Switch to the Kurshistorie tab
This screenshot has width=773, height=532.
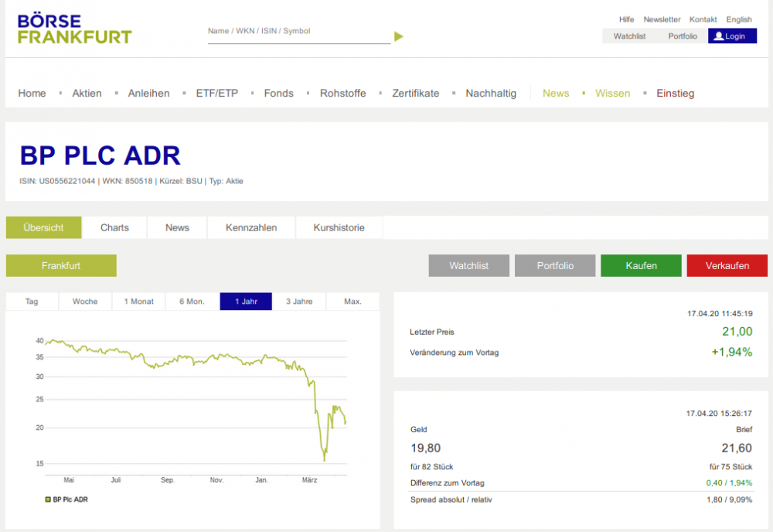(x=339, y=228)
